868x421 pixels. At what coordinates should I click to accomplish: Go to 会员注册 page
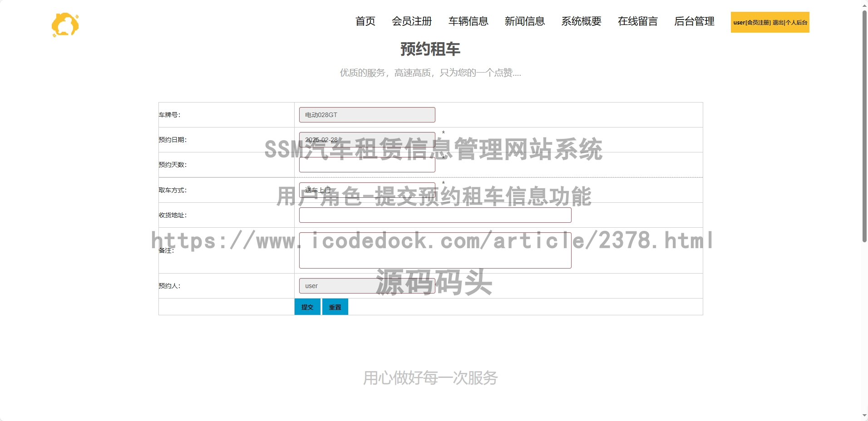coord(412,21)
